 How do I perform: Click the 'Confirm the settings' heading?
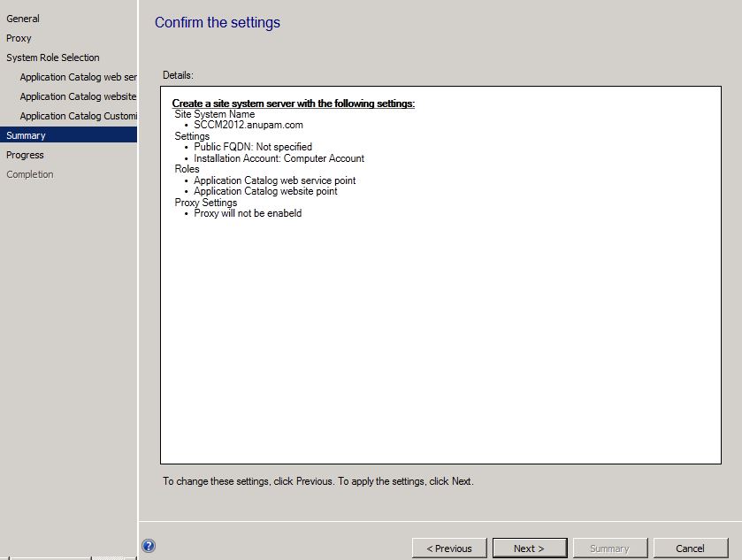(x=218, y=22)
